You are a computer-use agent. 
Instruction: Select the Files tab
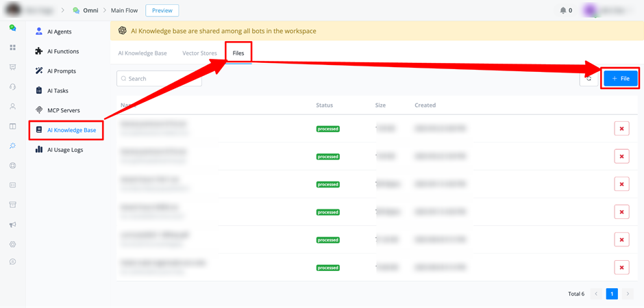click(x=238, y=53)
